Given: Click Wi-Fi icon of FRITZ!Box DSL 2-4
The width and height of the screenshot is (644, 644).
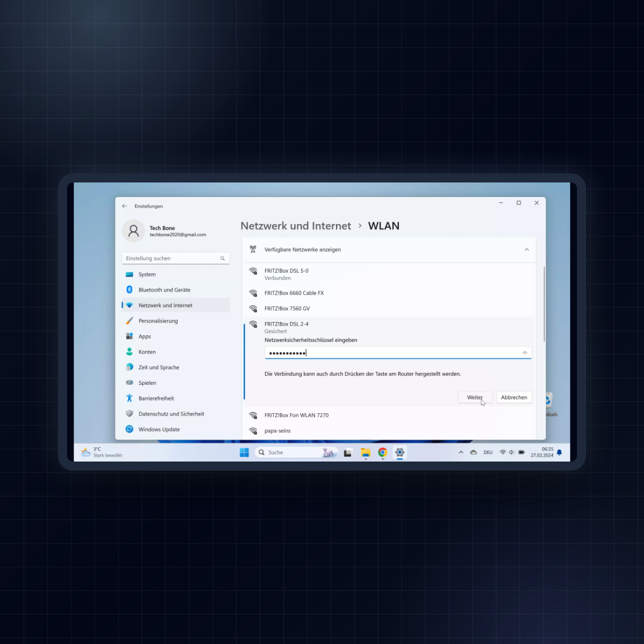Looking at the screenshot, I should click(x=253, y=324).
